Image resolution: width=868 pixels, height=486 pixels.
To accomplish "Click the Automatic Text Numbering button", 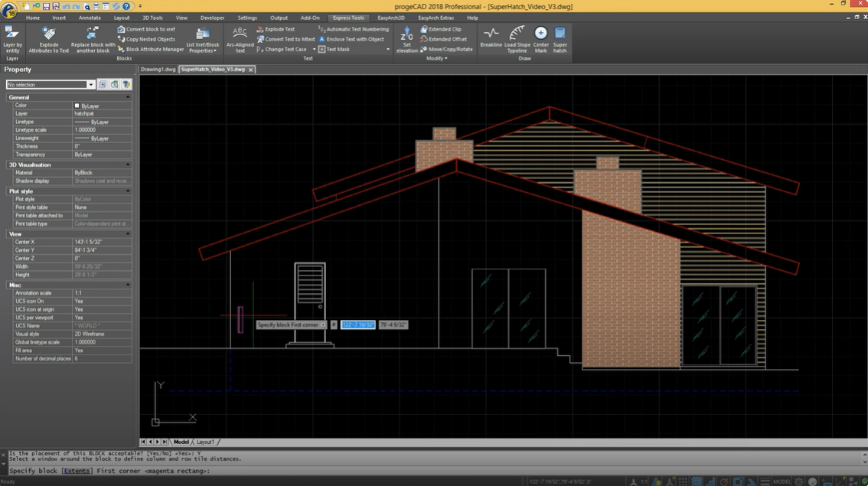I will (x=353, y=29).
